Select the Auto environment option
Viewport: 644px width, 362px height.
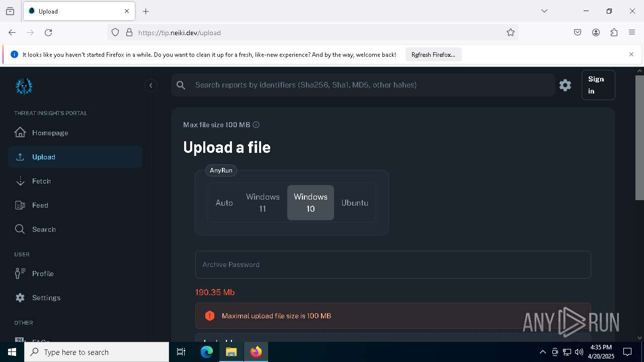point(224,203)
